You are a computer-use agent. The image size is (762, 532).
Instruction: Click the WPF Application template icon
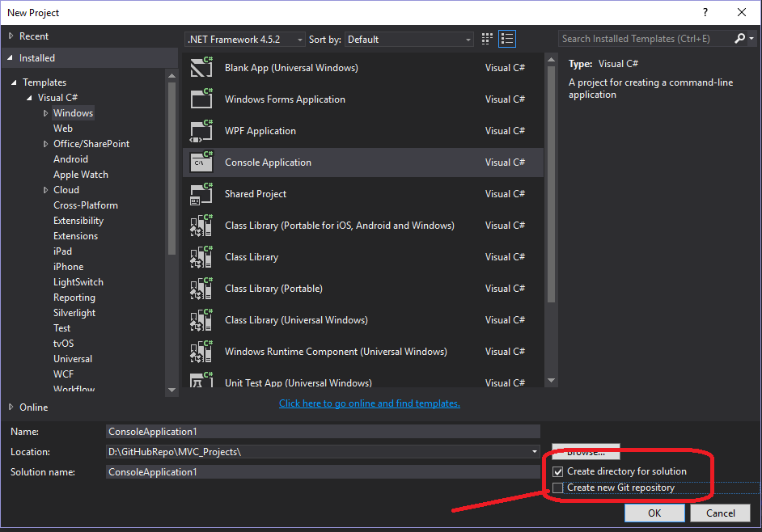point(201,131)
